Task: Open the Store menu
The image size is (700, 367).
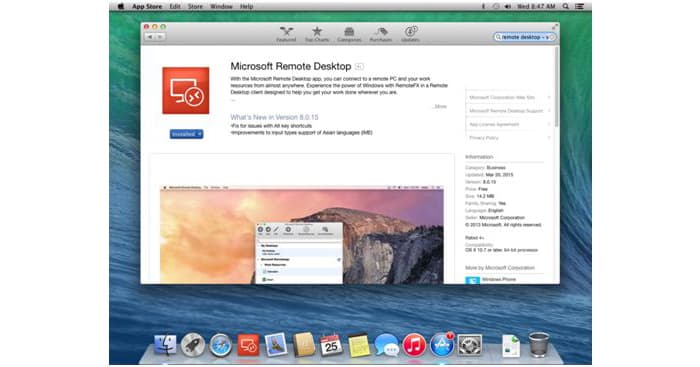Action: 195,6
